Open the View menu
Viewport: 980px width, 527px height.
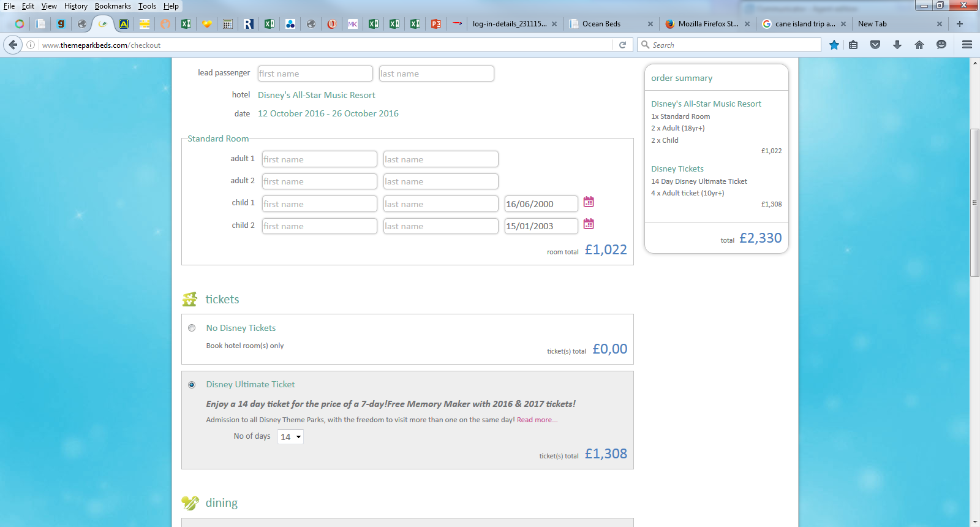click(49, 6)
